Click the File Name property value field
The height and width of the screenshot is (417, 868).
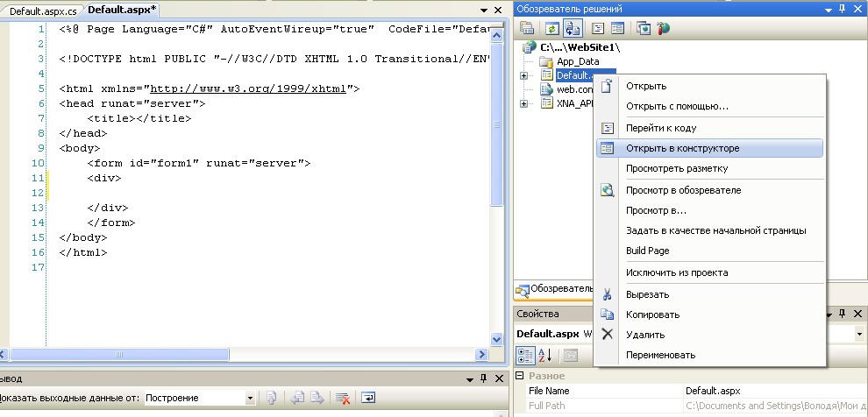[772, 391]
